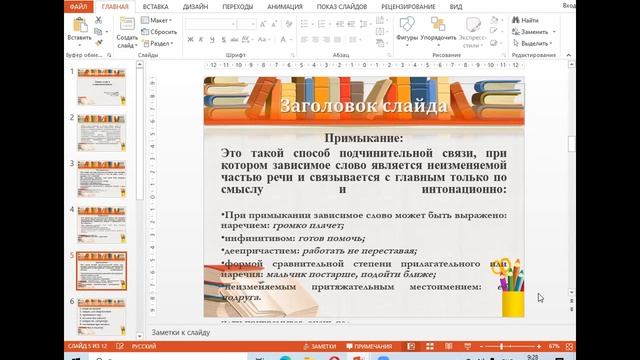
Task: Toggle ЗАМЕТКИ notes in status bar
Action: coord(320,346)
